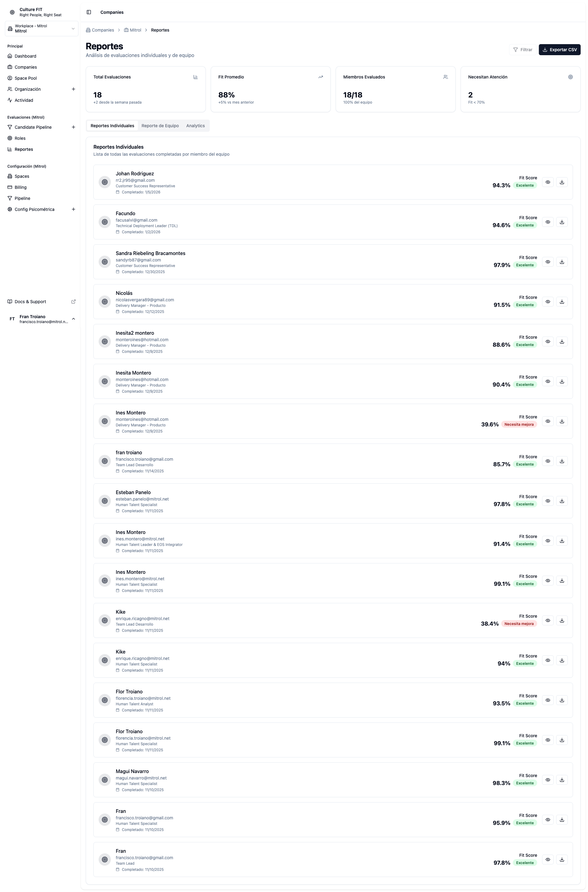Collapse the sidebar with the panel icon
The image size is (588, 892).
[89, 12]
